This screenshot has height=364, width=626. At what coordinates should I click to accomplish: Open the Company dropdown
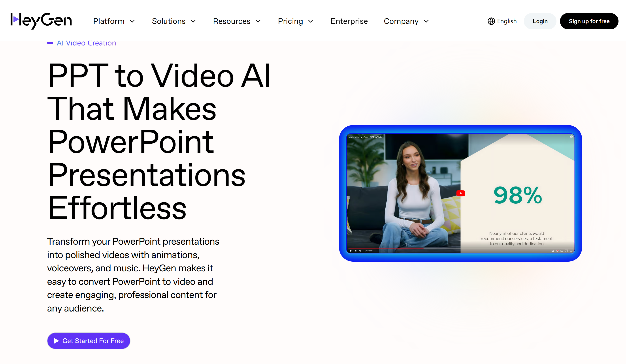click(406, 21)
